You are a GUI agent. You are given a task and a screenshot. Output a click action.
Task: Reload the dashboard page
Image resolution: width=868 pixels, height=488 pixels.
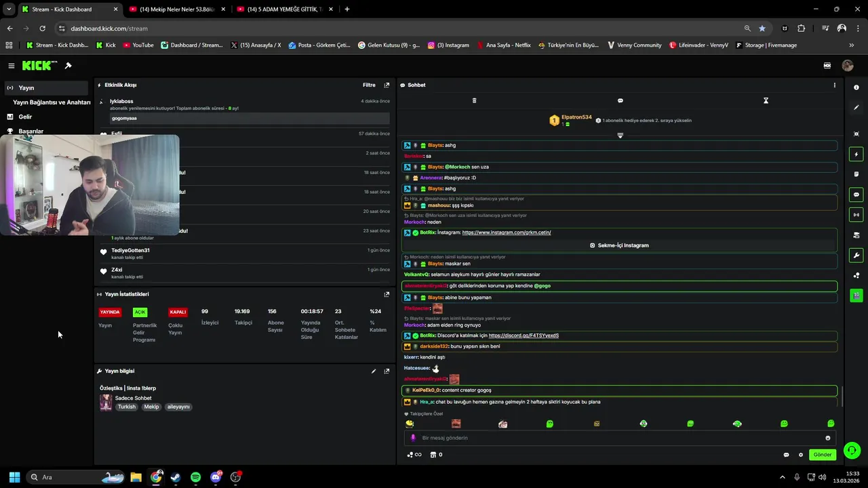[42, 28]
